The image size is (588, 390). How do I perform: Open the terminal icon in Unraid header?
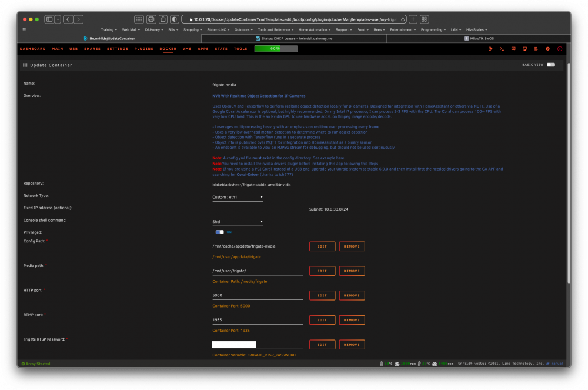pyautogui.click(x=502, y=49)
